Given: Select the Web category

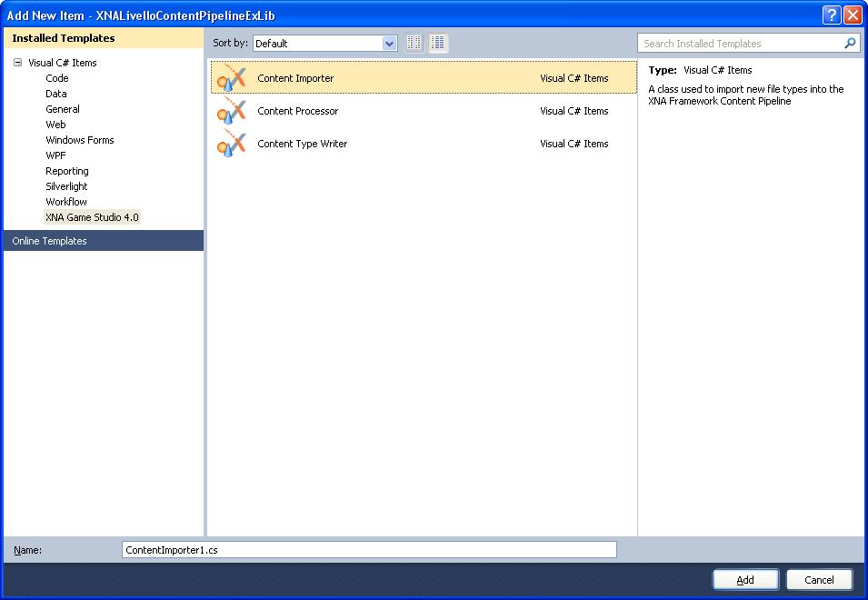Looking at the screenshot, I should pyautogui.click(x=55, y=125).
